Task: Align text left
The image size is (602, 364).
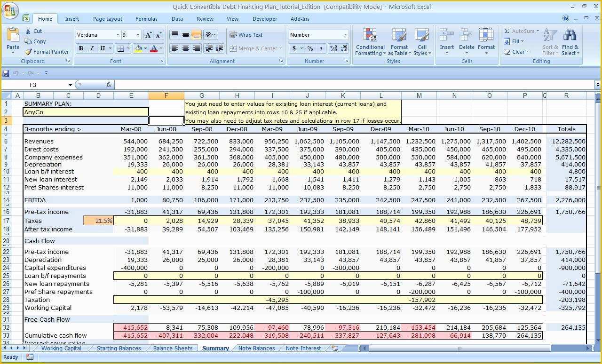Action: [x=174, y=48]
